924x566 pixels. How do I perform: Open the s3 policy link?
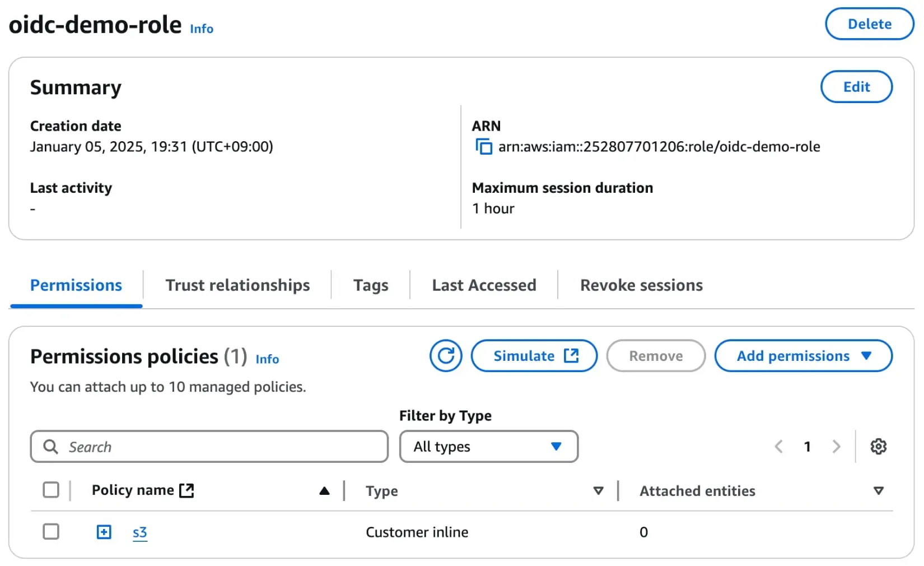point(139,532)
